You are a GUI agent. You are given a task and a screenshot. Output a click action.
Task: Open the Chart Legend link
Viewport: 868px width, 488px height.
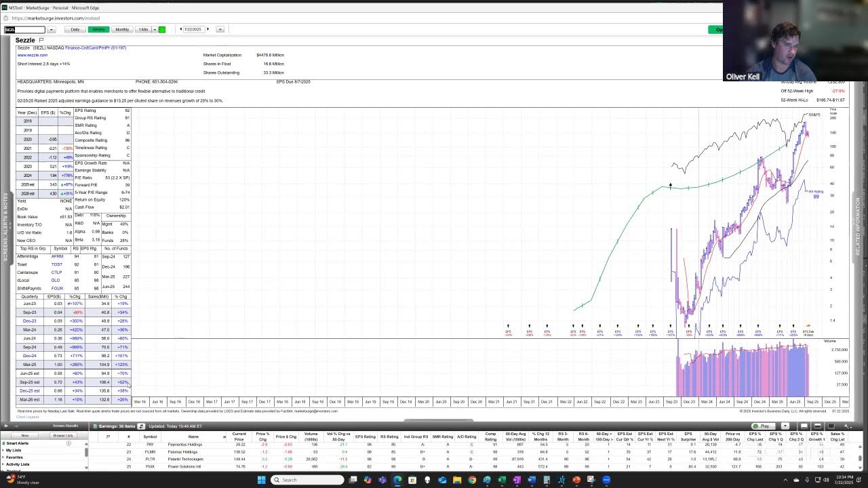(x=27, y=417)
